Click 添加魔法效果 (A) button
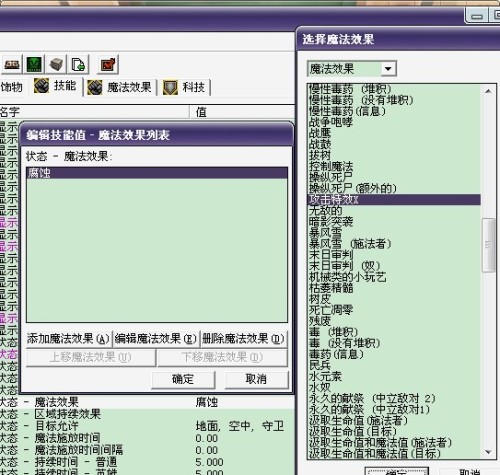Viewport: 500px width, 475px height. click(x=68, y=339)
